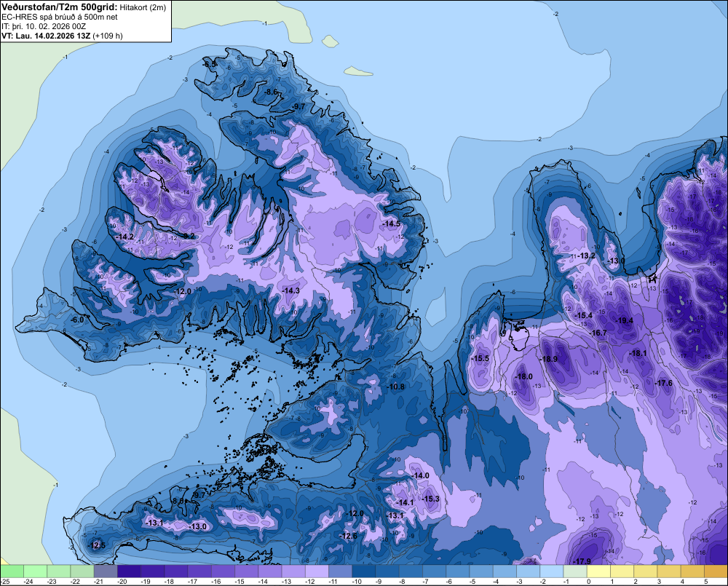Click the -6.0 temperature value on the map

click(77, 320)
